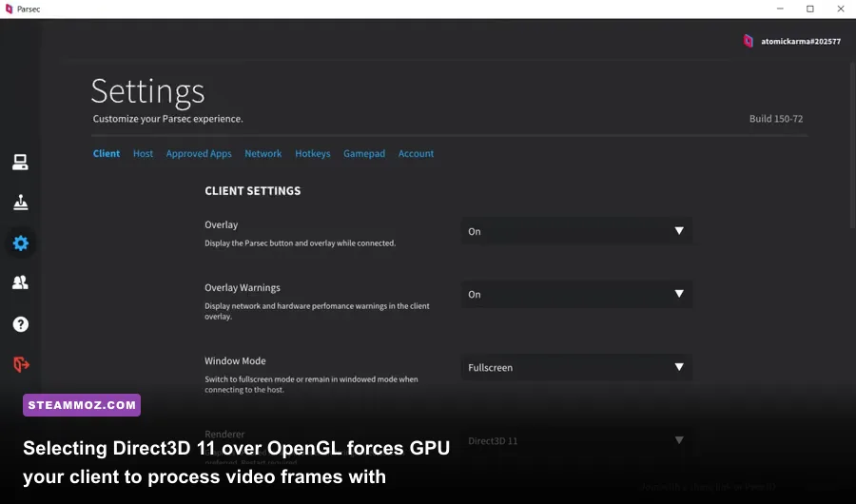Click the Parsec avatar next to username
Viewport: 856px width, 504px height.
click(748, 41)
